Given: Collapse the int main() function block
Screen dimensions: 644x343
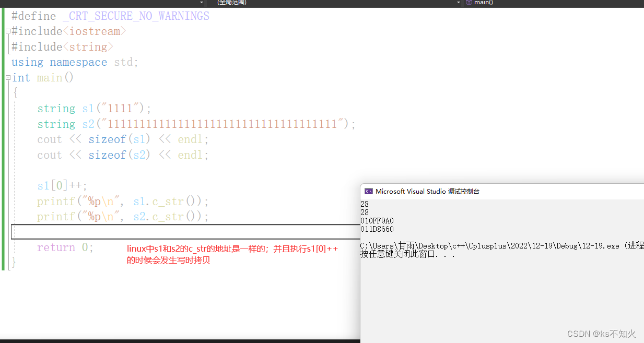Looking at the screenshot, I should click(8, 78).
